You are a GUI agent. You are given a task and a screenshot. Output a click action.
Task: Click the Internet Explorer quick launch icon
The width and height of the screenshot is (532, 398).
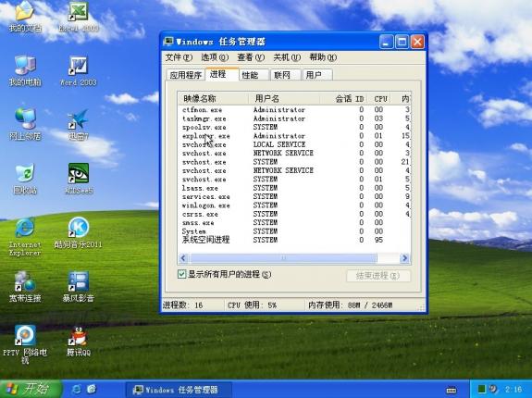pyautogui.click(x=77, y=389)
